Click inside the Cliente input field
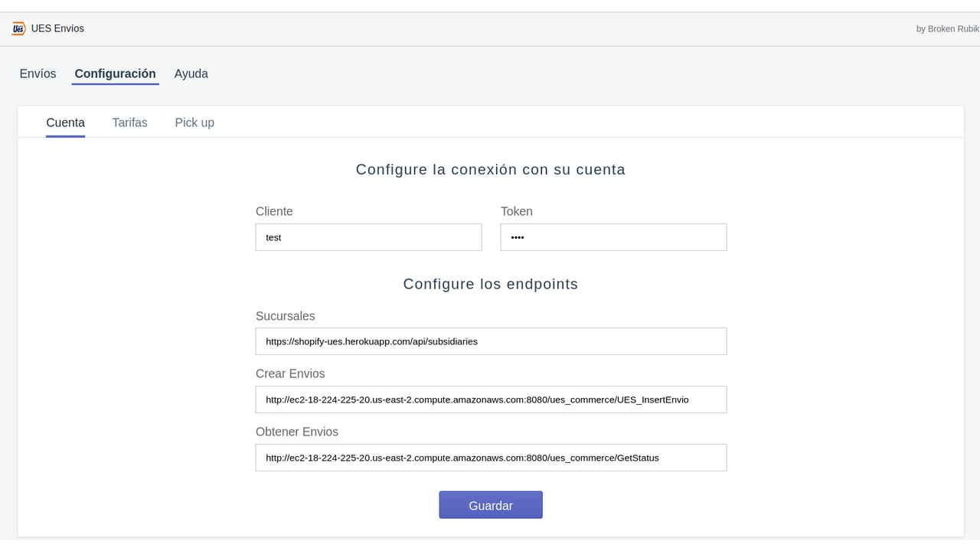 pos(368,237)
